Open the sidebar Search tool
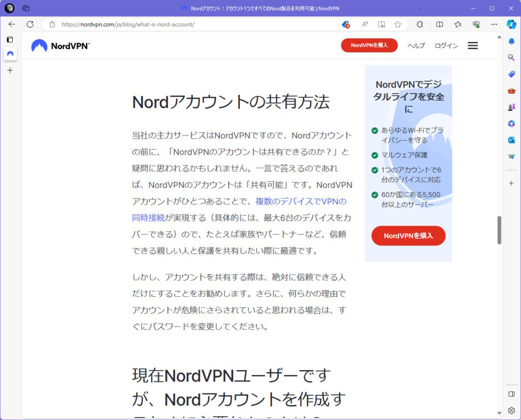Viewport: 521px width, 420px height. [511, 58]
